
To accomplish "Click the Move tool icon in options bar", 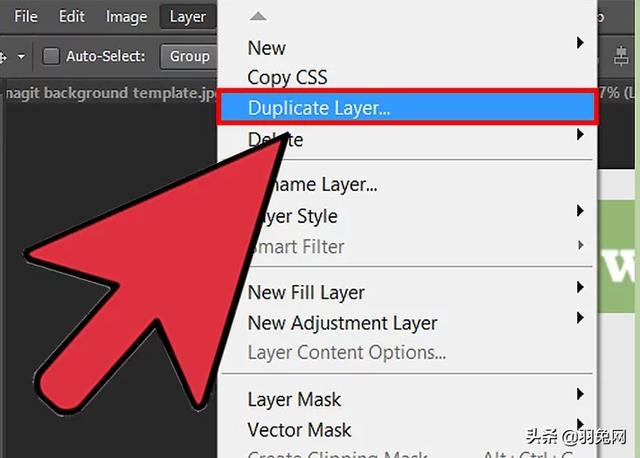I will [2, 56].
